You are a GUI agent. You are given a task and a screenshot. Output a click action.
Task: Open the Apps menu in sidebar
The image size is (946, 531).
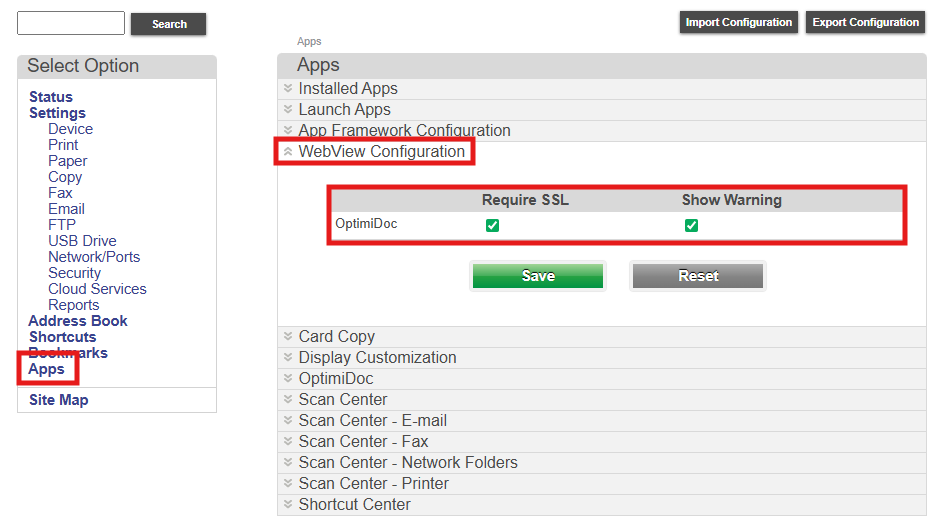click(46, 369)
